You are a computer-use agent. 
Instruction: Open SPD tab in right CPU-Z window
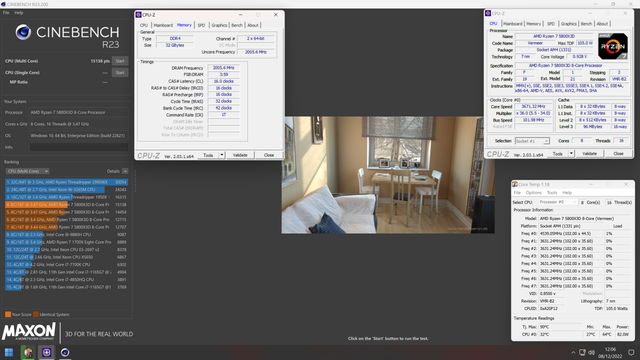tap(551, 24)
